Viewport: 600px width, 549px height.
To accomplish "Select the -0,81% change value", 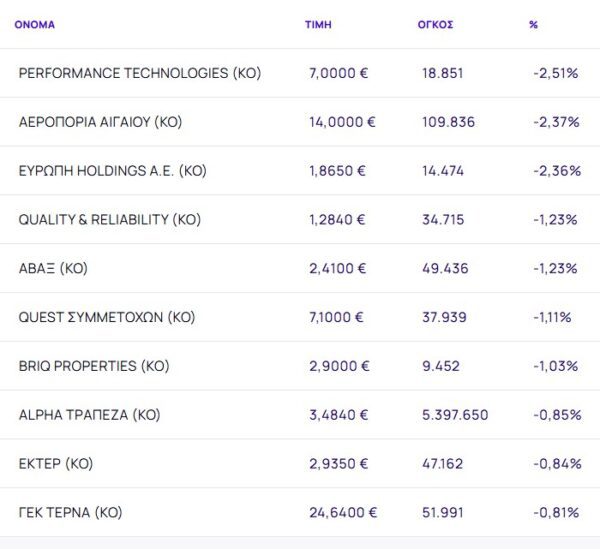I will (556, 513).
